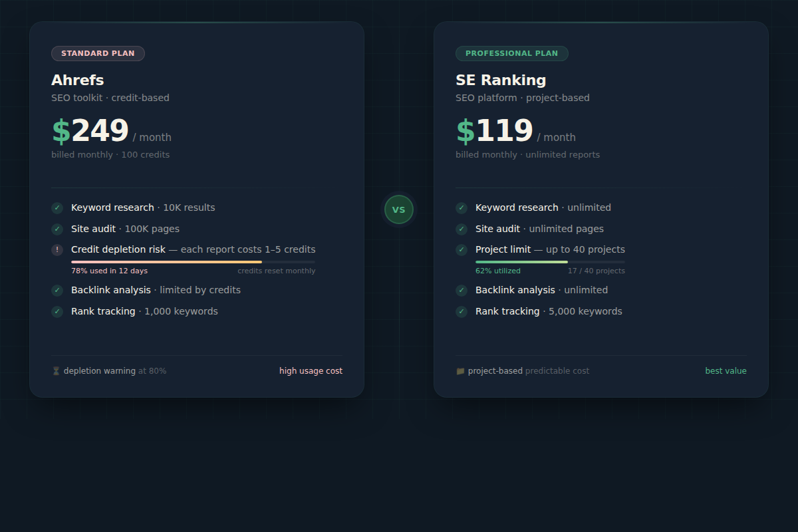Click 'Site audit · unlimited pages' row

[539, 229]
